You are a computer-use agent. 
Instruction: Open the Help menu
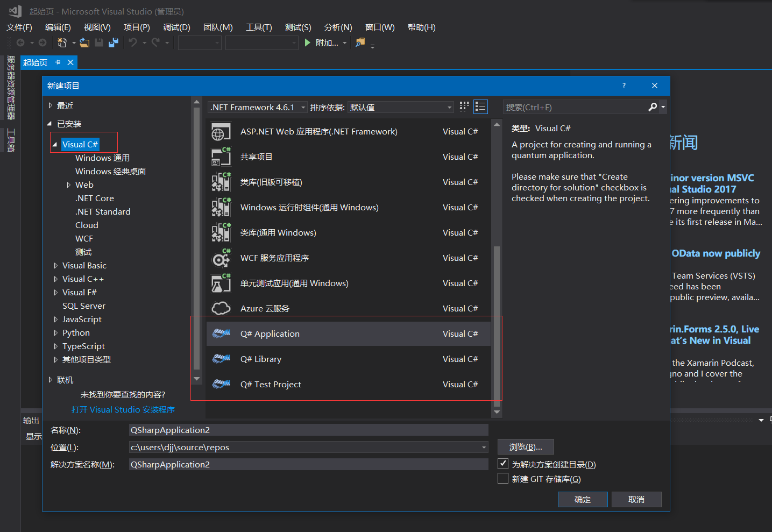pos(422,27)
